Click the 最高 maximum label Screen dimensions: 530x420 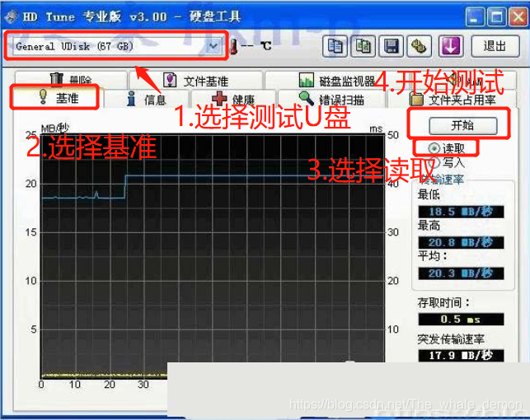(x=429, y=225)
